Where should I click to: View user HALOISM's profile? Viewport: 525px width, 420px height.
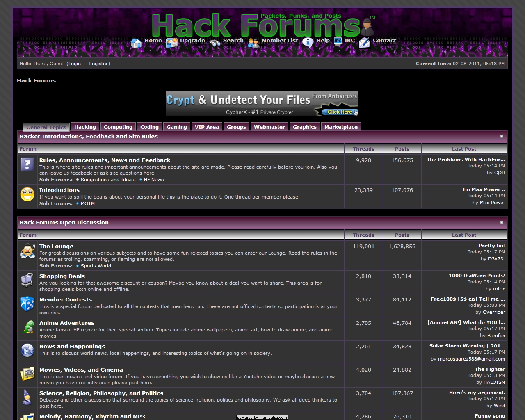coord(494,382)
